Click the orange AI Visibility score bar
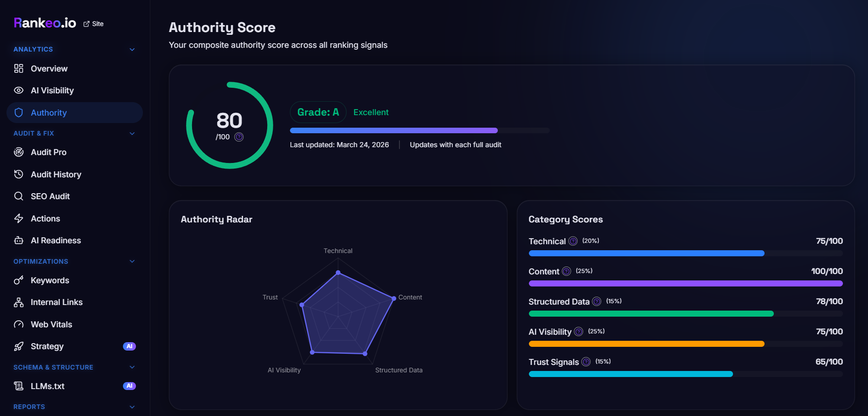Viewport: 868px width, 416px height. (x=646, y=344)
